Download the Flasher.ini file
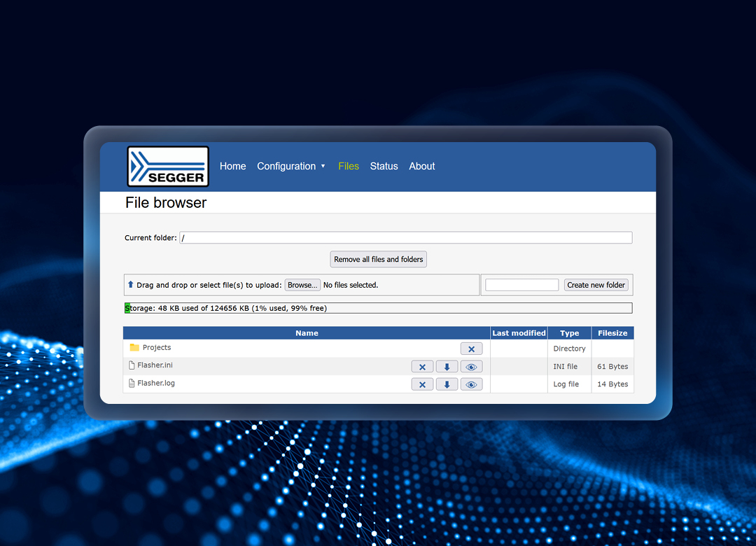The height and width of the screenshot is (546, 756). click(447, 367)
